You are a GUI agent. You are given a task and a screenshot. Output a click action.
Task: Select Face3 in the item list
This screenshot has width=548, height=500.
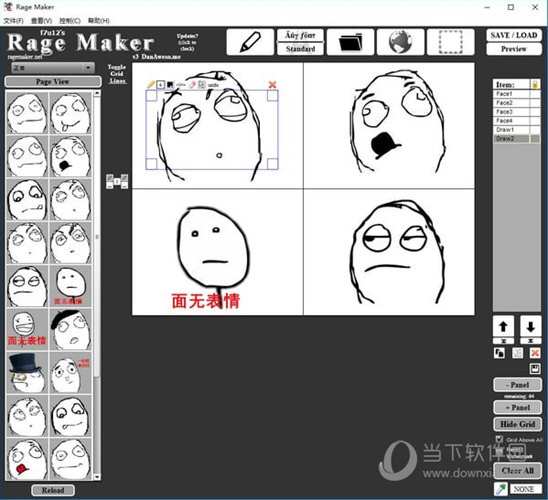tap(516, 112)
